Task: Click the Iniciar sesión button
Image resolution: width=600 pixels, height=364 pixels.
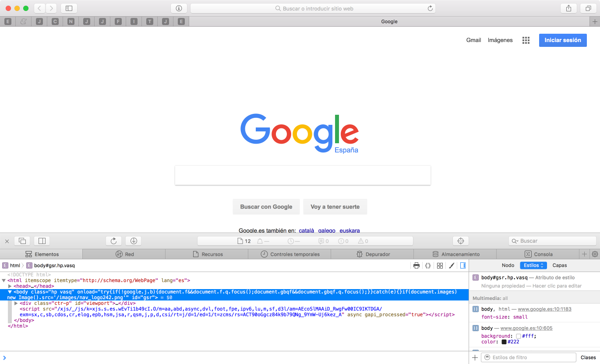Action: coord(562,40)
